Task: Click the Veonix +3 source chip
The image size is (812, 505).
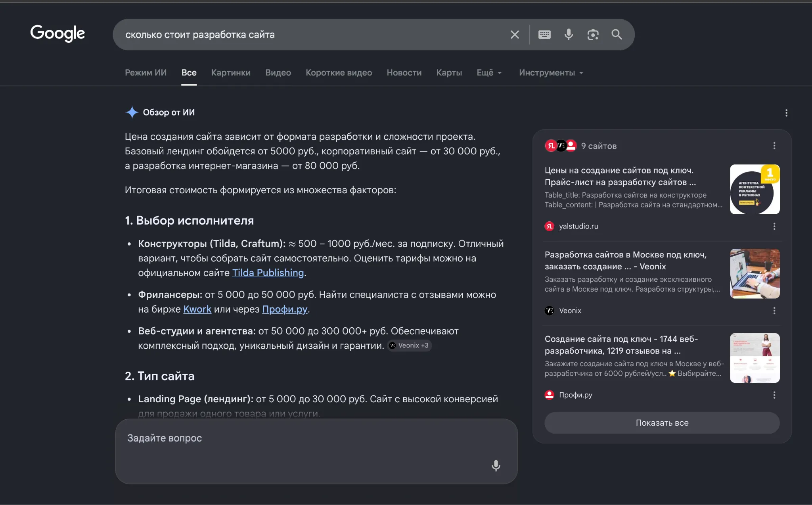Action: pos(410,346)
